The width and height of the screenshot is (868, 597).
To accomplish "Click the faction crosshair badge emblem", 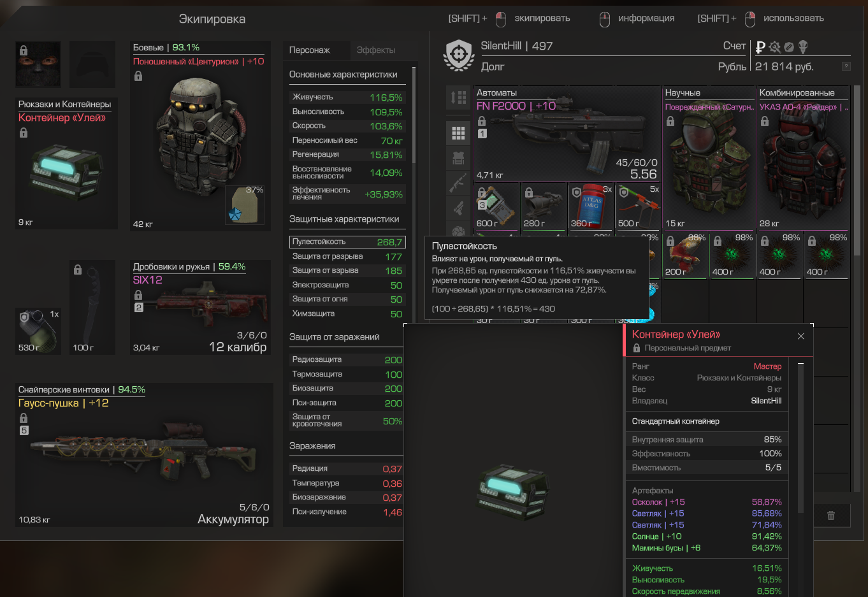I will [458, 55].
